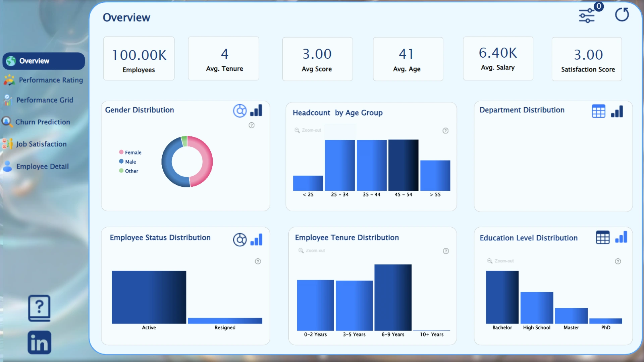Open help icon in Headcount by Age Group
Image resolution: width=644 pixels, height=362 pixels.
pyautogui.click(x=445, y=131)
